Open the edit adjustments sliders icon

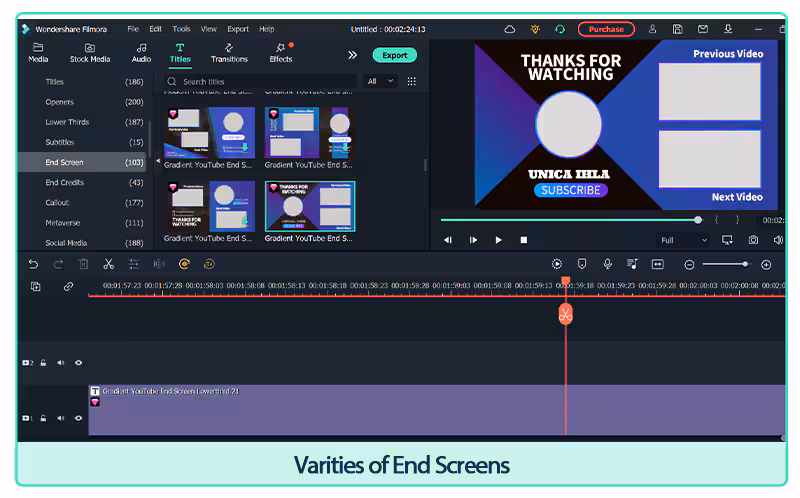[x=134, y=264]
